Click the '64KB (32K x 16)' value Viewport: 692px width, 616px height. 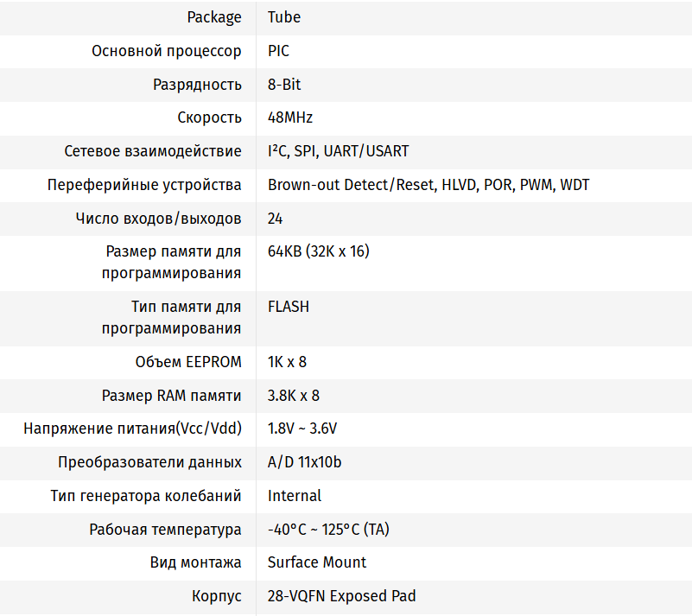[319, 251]
